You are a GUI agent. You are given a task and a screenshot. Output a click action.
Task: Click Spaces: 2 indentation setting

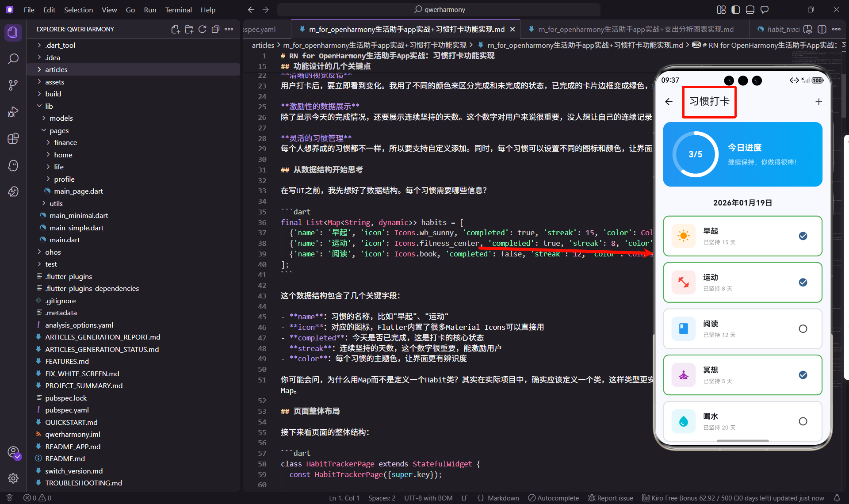pos(382,498)
